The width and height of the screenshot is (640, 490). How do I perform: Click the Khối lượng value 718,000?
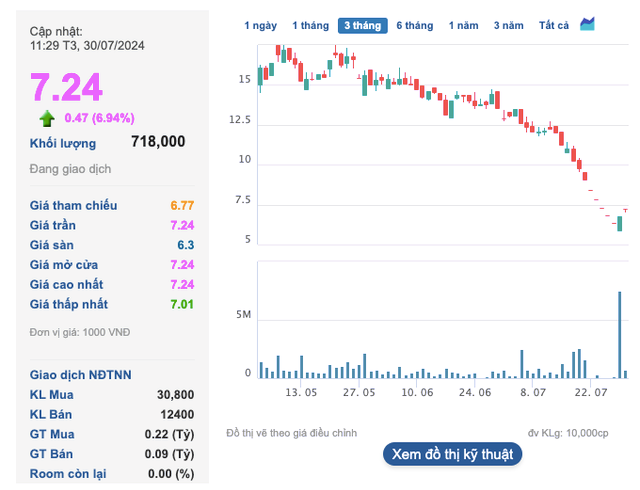158,142
